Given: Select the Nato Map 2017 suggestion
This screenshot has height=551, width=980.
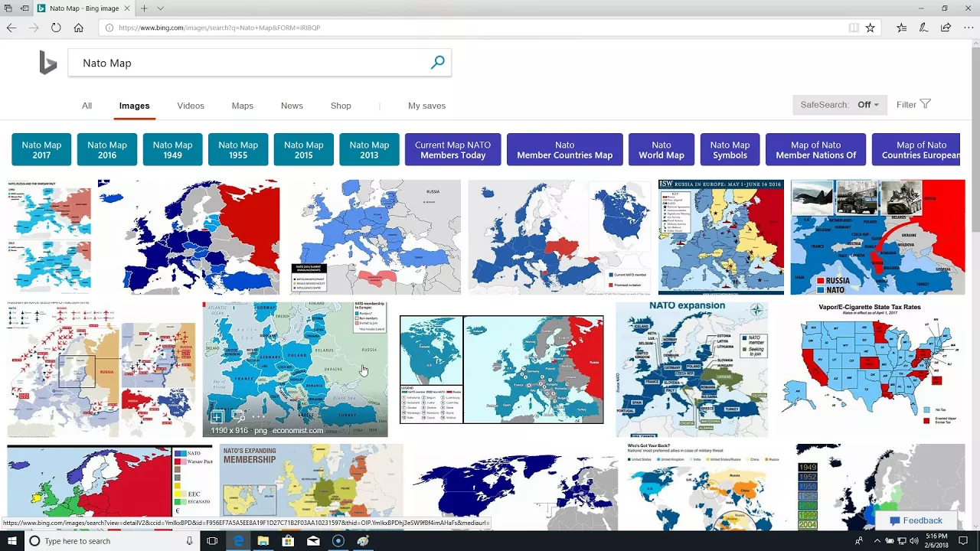Looking at the screenshot, I should pyautogui.click(x=41, y=150).
